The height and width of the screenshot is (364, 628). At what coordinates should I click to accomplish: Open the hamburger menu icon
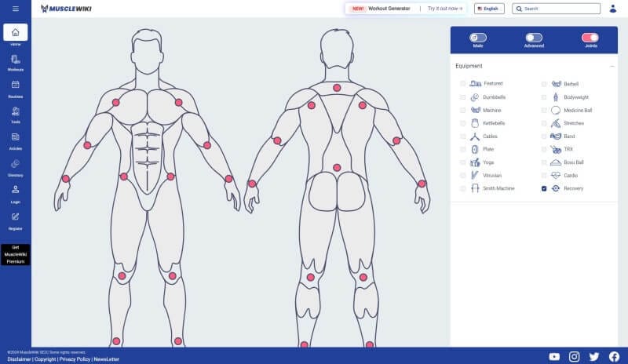point(16,9)
